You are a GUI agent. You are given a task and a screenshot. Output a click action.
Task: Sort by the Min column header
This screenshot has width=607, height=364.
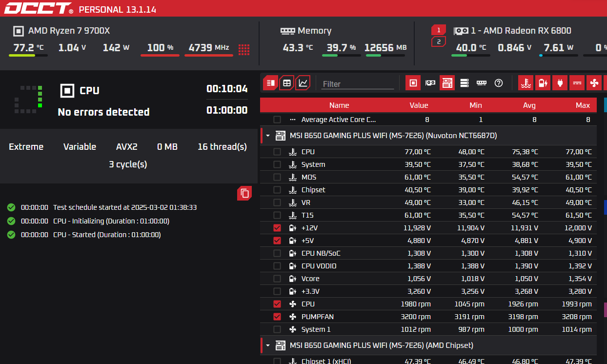(x=476, y=105)
